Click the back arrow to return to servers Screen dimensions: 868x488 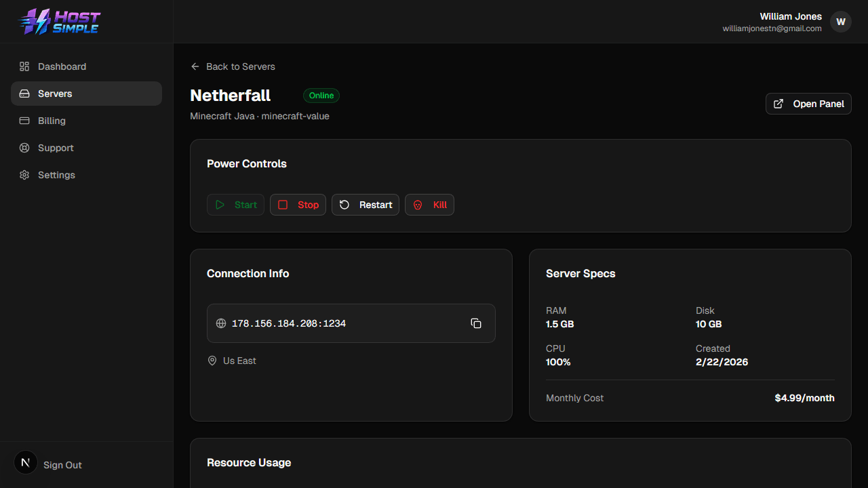(195, 66)
